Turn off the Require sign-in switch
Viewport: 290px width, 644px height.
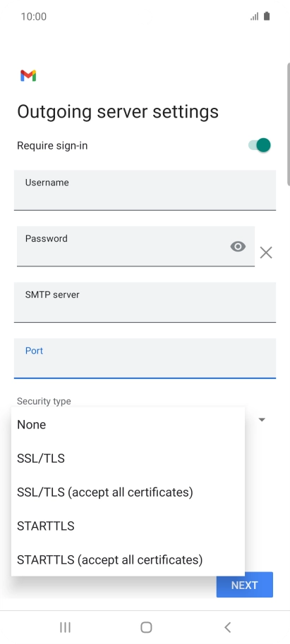click(x=260, y=145)
